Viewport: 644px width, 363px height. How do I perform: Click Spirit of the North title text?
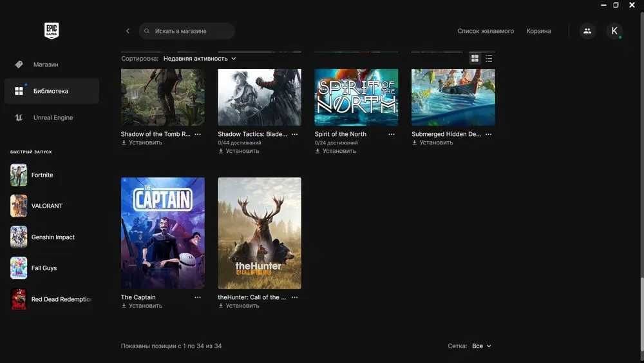click(x=341, y=134)
